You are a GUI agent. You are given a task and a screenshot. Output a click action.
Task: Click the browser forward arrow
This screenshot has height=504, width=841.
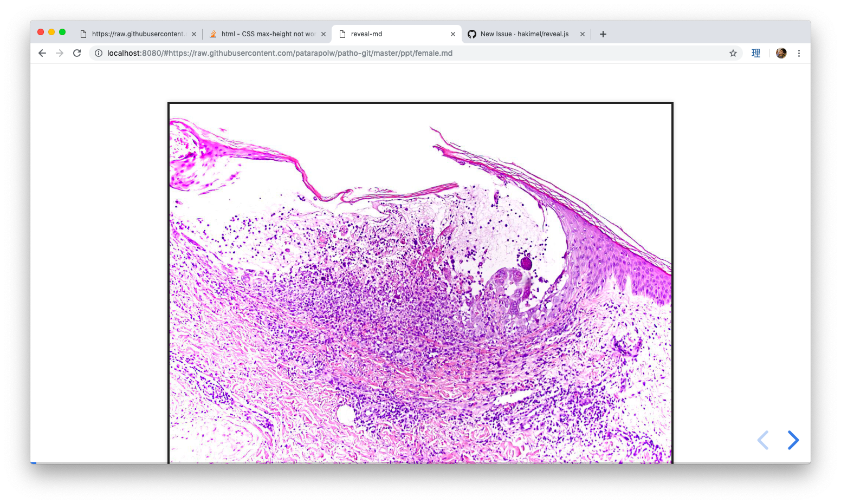[60, 53]
